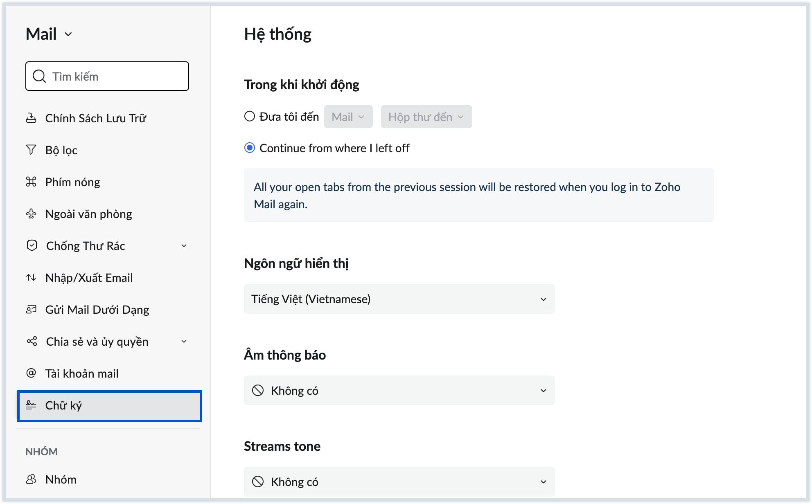Click the Phím nóng command key icon
The image size is (812, 504).
tap(31, 182)
